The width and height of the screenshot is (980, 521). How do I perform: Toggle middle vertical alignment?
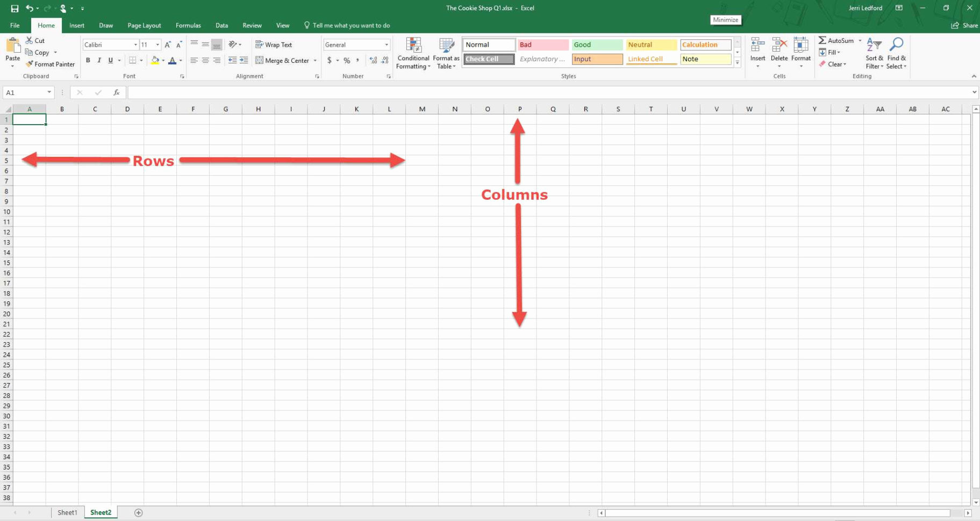click(205, 45)
